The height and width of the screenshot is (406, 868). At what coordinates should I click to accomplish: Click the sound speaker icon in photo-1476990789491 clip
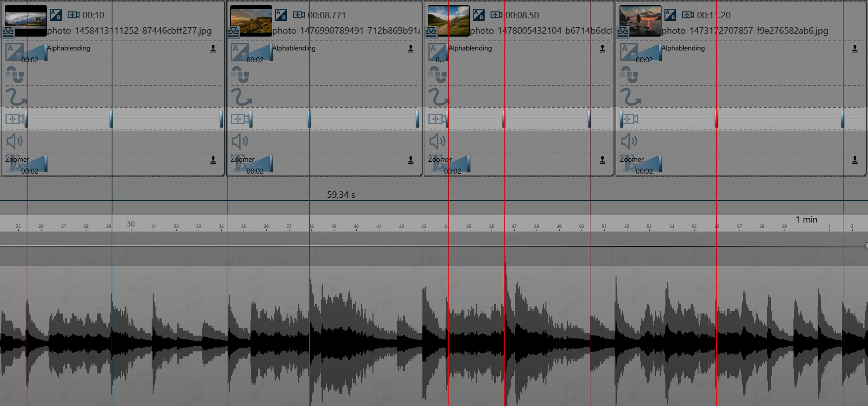coord(240,141)
